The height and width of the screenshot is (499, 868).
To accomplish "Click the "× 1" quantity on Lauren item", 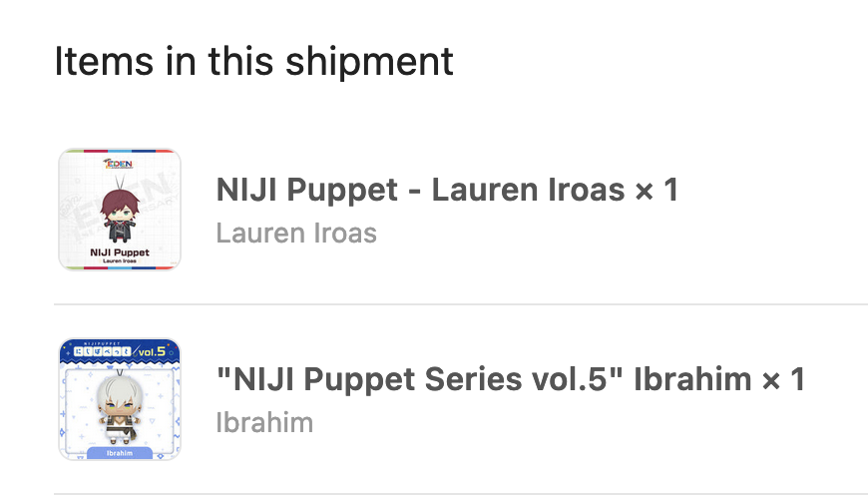I will point(656,190).
